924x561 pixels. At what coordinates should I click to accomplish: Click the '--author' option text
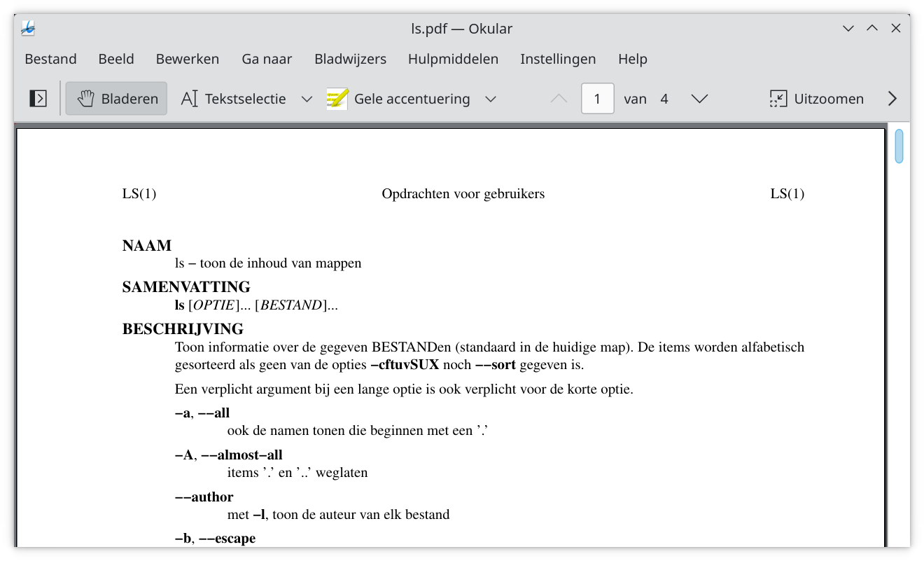(204, 497)
